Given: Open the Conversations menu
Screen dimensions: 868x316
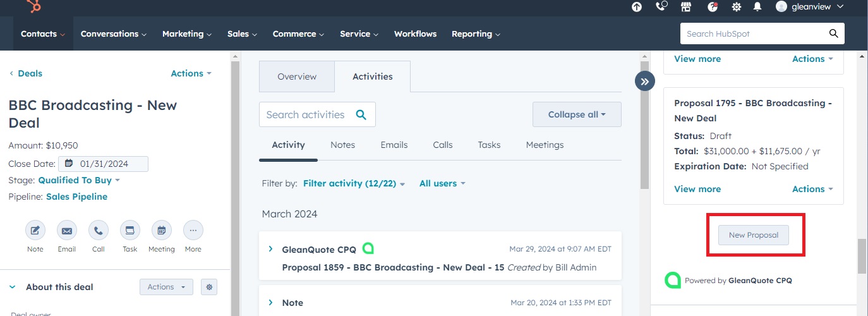Looking at the screenshot, I should 114,33.
